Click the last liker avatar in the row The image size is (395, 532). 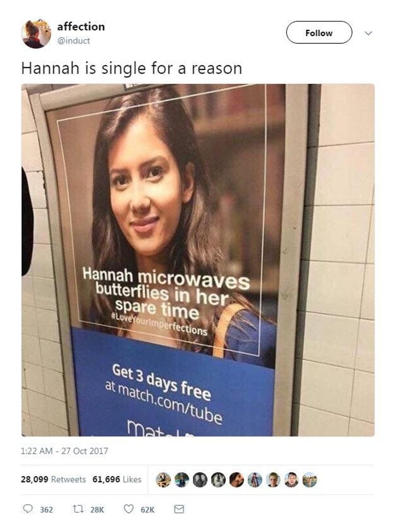(x=310, y=480)
